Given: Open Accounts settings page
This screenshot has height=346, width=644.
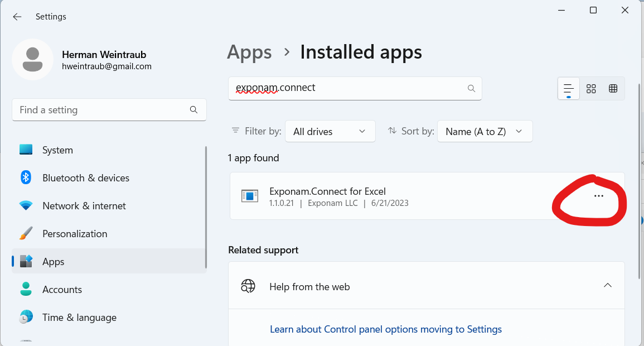Looking at the screenshot, I should 62,290.
